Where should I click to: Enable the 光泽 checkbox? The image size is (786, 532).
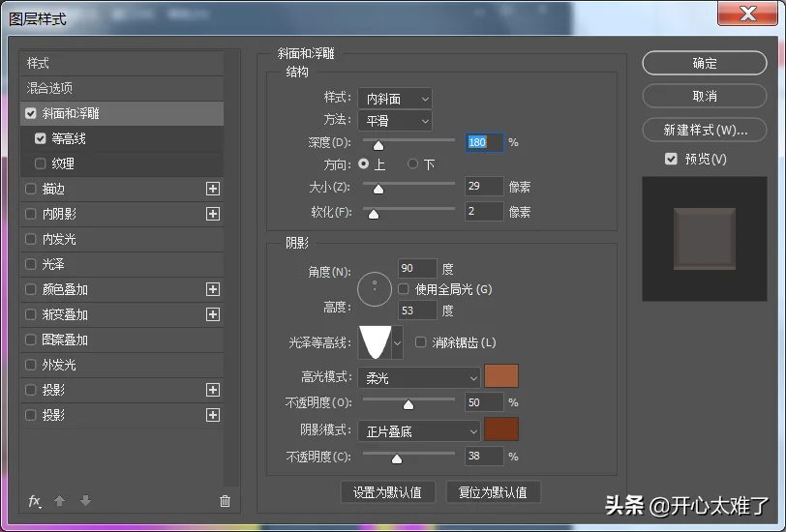coord(31,264)
